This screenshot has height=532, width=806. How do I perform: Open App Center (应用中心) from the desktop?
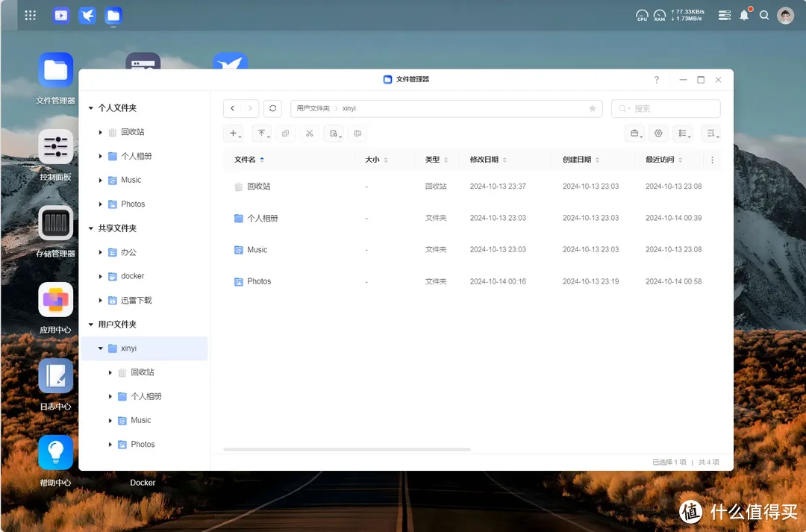(x=56, y=300)
